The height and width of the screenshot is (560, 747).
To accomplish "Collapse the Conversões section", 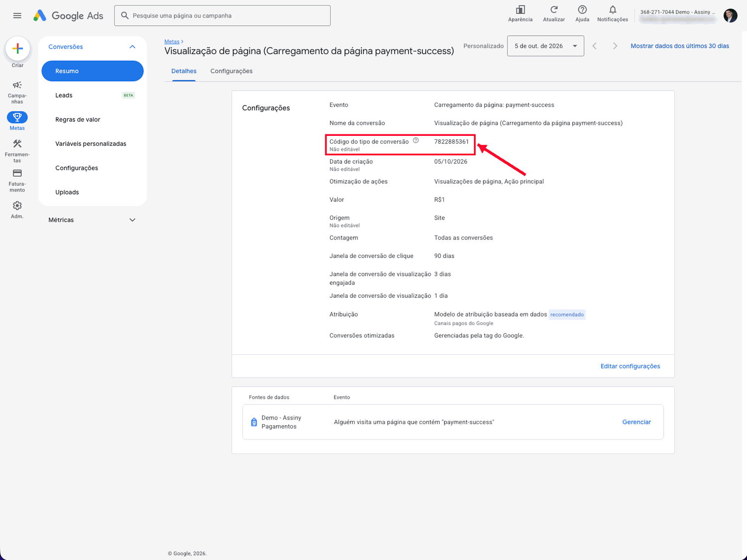I will (x=132, y=47).
